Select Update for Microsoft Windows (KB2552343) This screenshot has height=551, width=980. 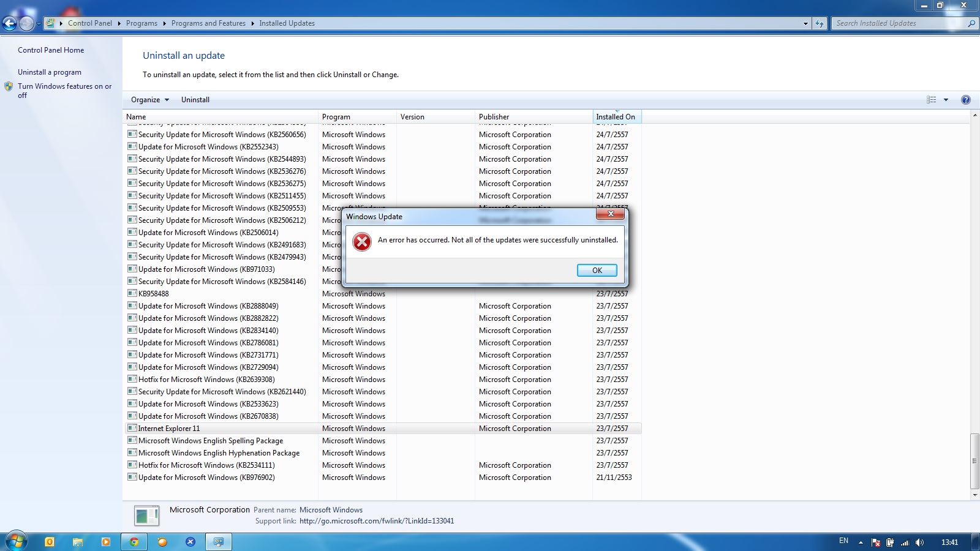point(208,147)
